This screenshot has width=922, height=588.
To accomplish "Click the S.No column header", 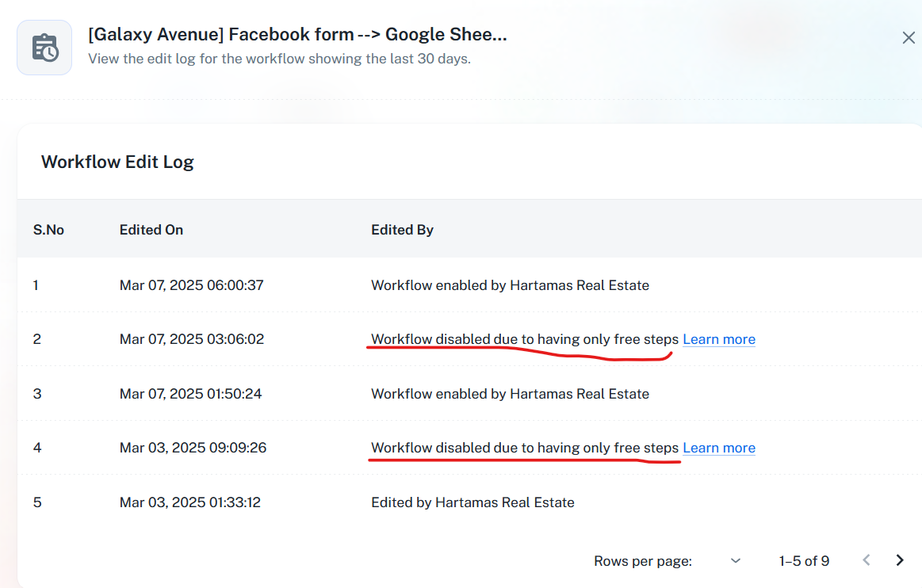I will click(48, 230).
